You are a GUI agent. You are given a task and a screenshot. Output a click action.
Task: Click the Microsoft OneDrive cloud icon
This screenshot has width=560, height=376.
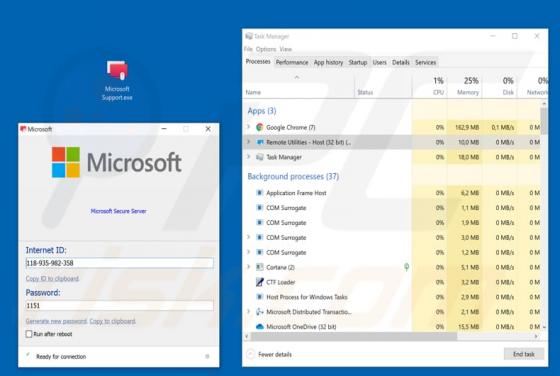[260, 326]
